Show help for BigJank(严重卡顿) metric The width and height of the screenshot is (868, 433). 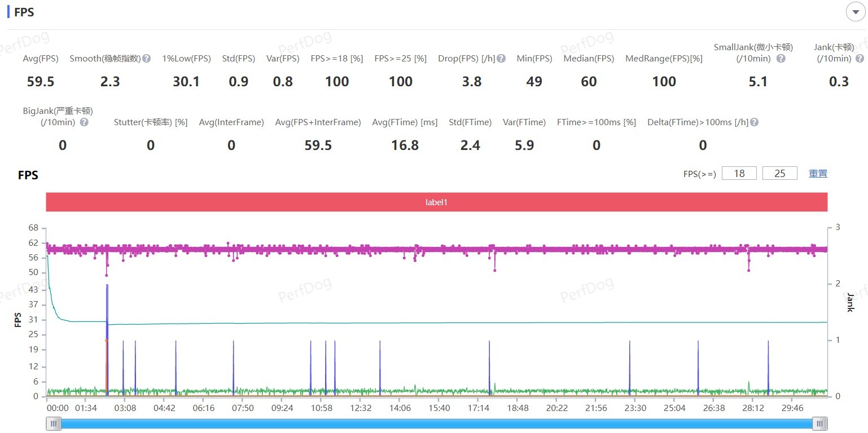(x=84, y=122)
